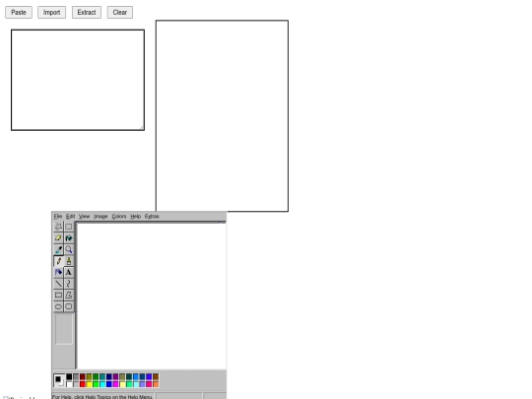532x399 pixels.
Task: Choose the Pencil tool
Action: tap(58, 261)
